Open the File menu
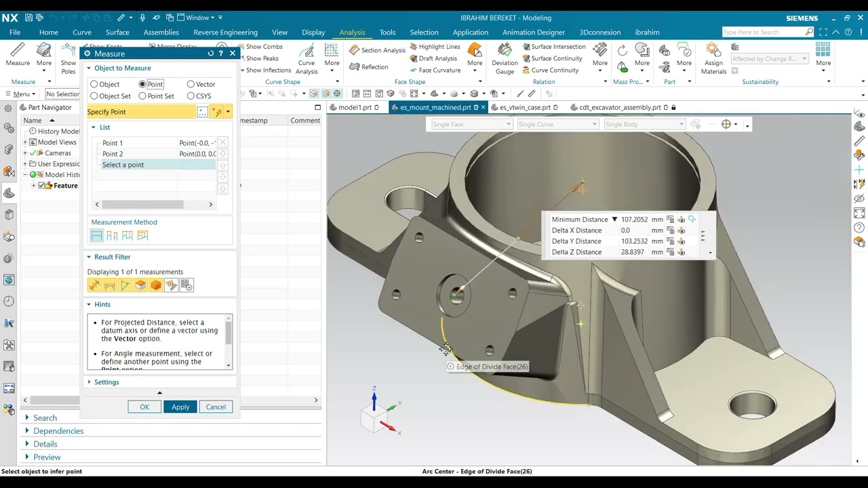 (15, 32)
